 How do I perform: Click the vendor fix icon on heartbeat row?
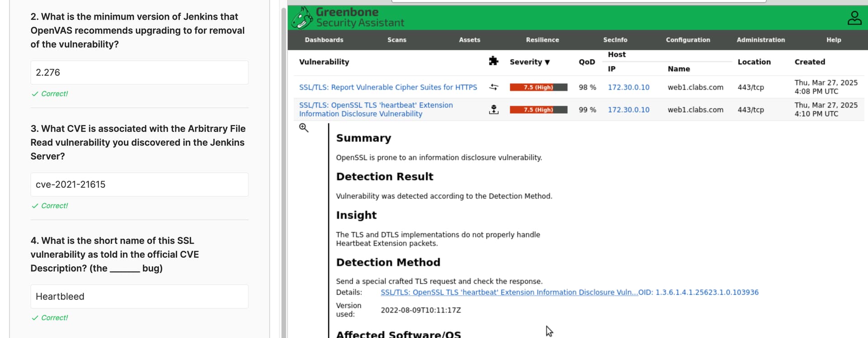click(494, 109)
